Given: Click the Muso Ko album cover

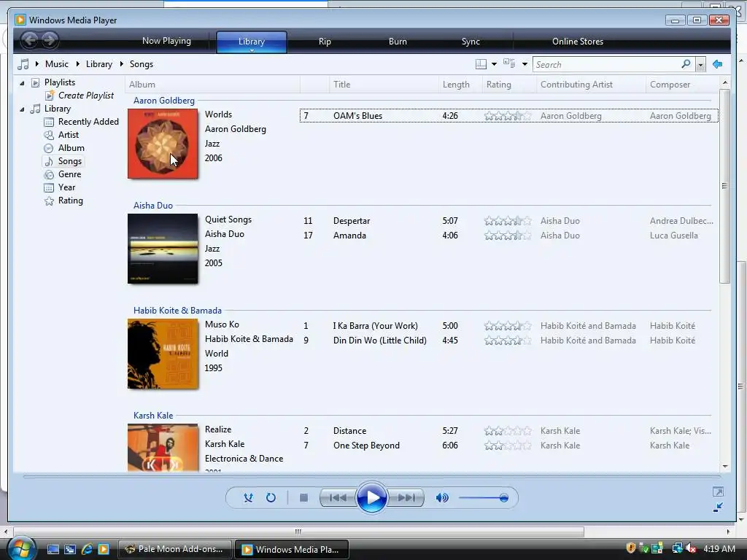Looking at the screenshot, I should pyautogui.click(x=163, y=354).
